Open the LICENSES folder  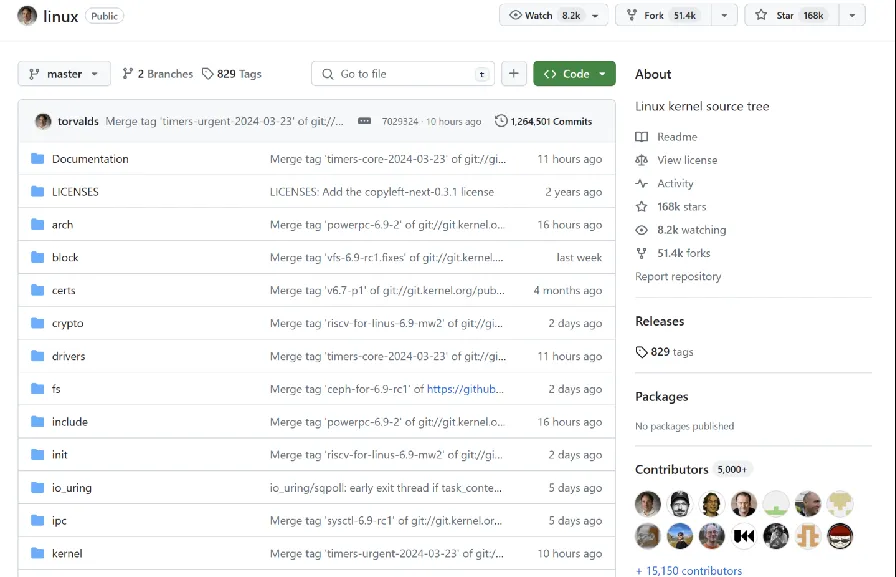(75, 192)
